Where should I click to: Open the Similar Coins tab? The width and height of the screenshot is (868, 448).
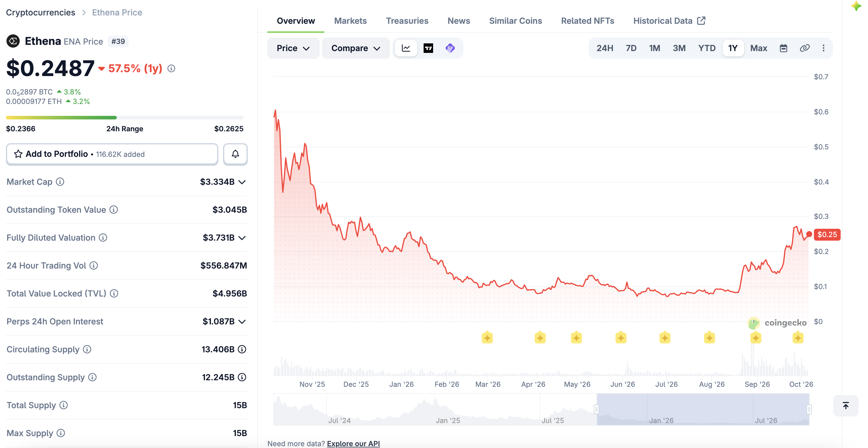516,21
